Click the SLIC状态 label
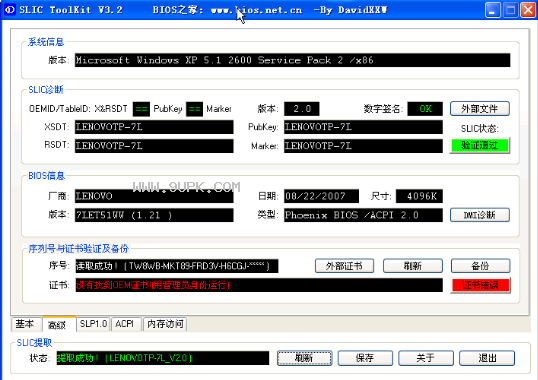 (x=480, y=129)
